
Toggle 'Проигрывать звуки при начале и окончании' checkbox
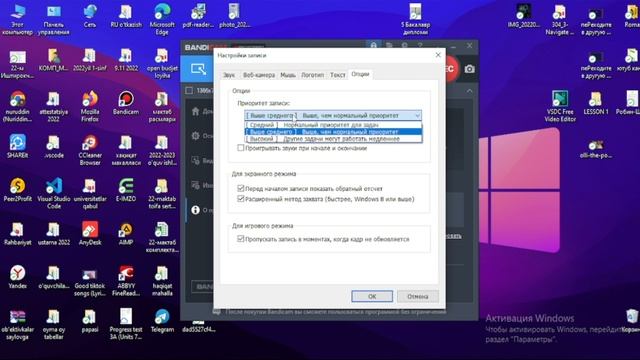coord(241,148)
